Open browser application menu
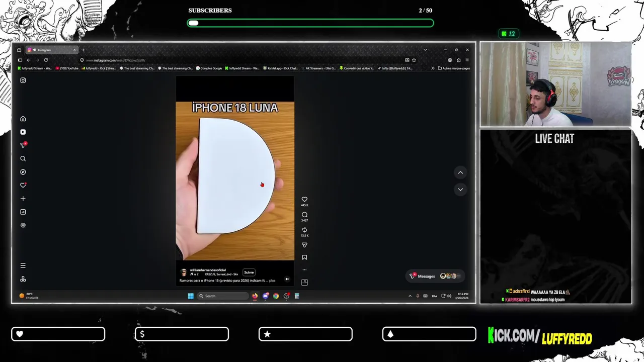Viewport: 644px width, 362px height. click(467, 60)
